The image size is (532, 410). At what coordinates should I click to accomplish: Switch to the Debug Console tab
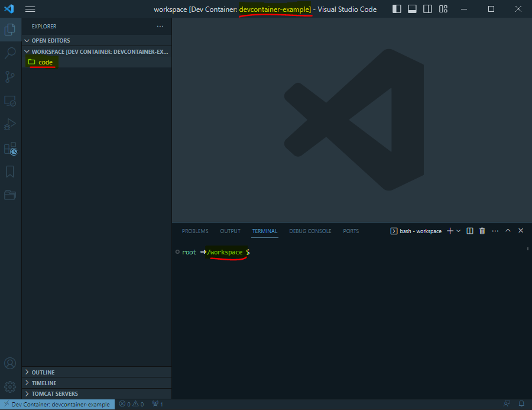tap(310, 231)
